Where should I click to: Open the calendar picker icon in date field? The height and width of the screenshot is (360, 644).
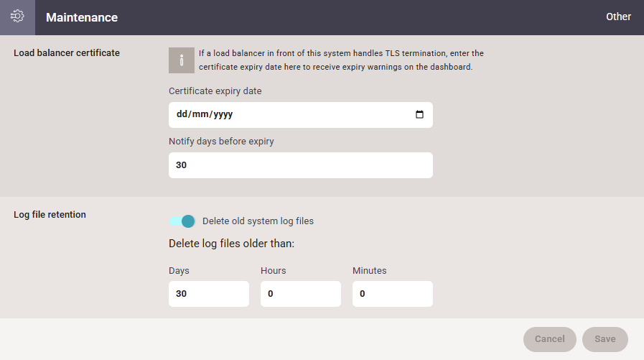pyautogui.click(x=419, y=114)
